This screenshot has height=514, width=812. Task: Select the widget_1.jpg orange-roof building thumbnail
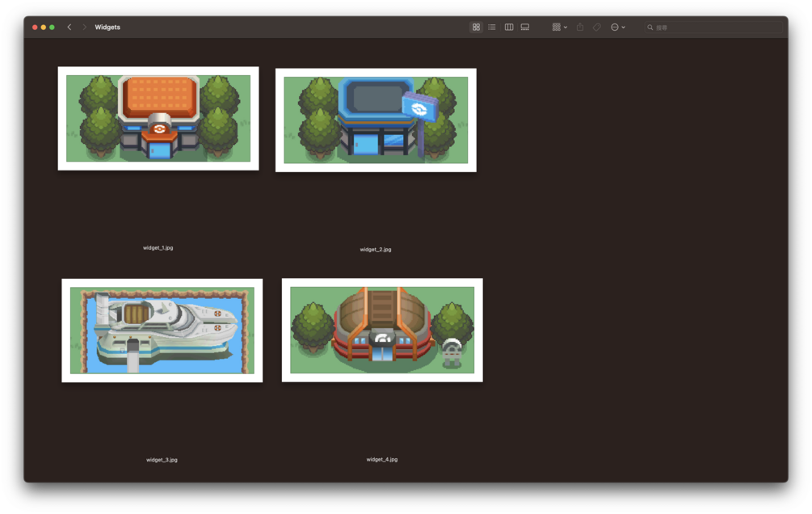tap(158, 118)
